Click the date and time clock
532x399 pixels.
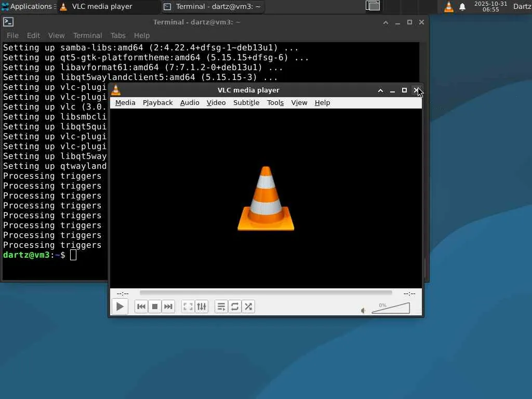[490, 6]
